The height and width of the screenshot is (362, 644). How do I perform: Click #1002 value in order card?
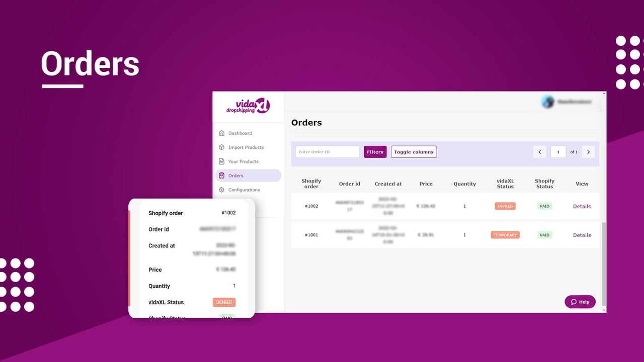(x=228, y=213)
